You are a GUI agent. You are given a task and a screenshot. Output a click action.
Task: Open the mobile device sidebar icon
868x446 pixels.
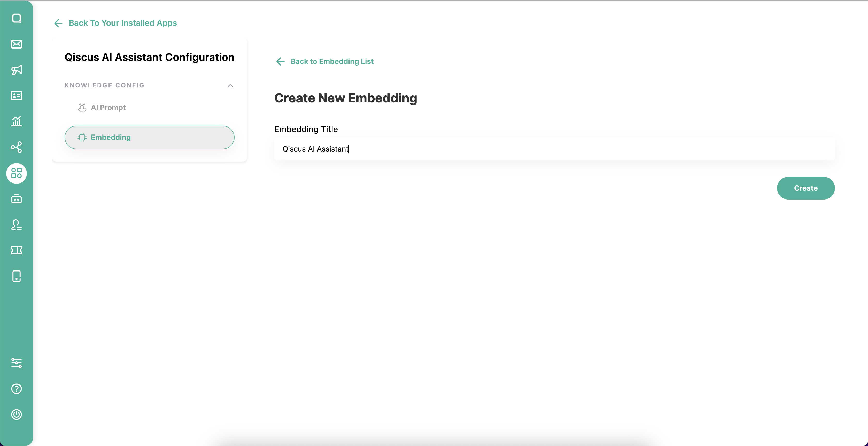coord(17,276)
